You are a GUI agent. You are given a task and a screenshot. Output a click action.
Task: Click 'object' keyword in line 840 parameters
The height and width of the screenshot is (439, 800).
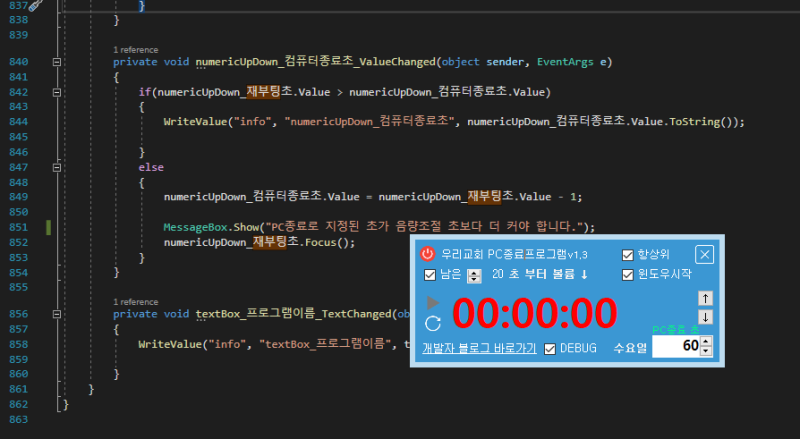click(x=460, y=62)
